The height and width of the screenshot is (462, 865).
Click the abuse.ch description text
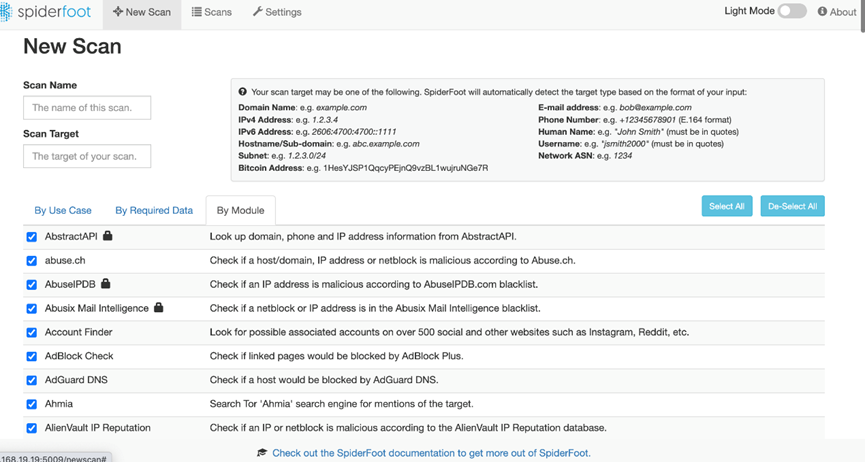(x=392, y=260)
